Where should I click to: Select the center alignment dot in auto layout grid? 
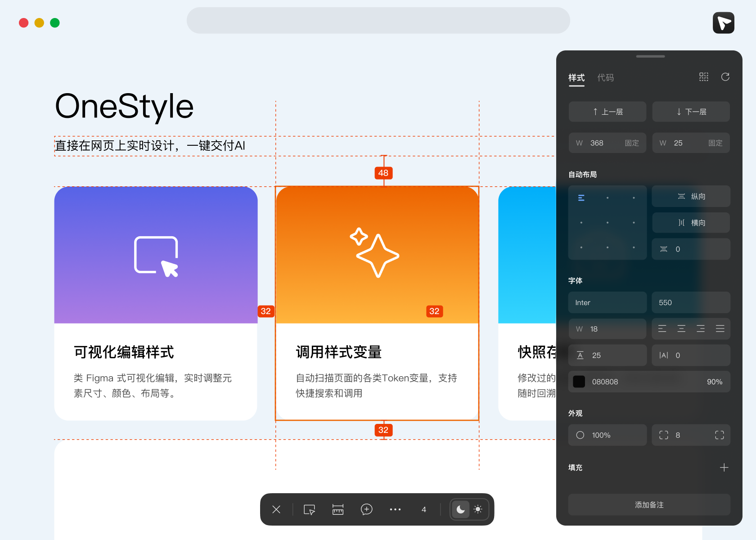coord(607,223)
